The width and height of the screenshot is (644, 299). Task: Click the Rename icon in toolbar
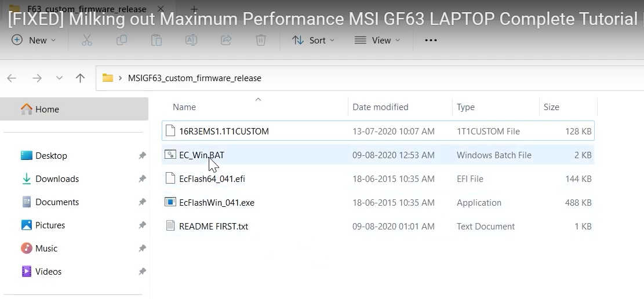191,40
